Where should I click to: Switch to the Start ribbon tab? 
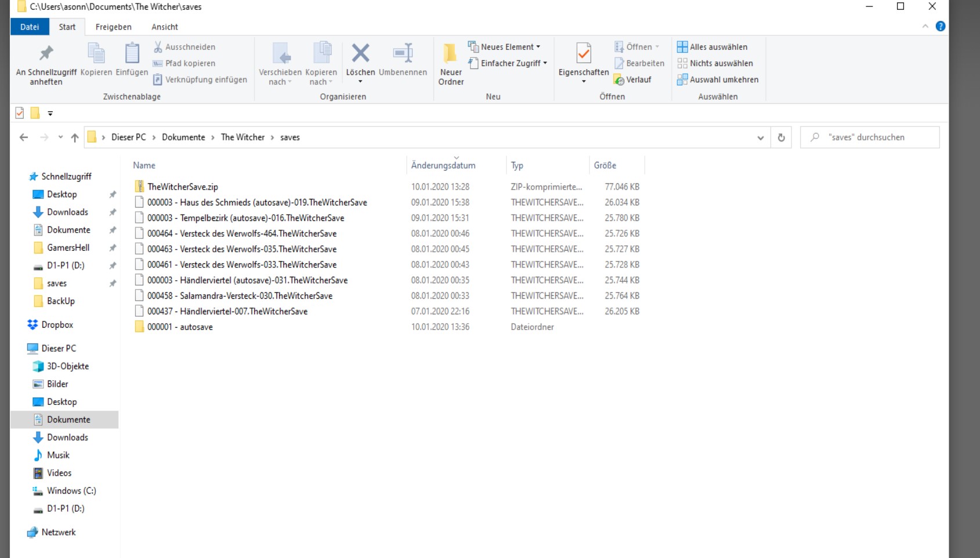pyautogui.click(x=67, y=27)
